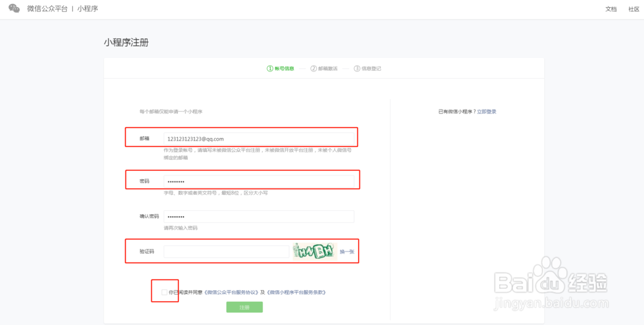The height and width of the screenshot is (325, 644).
Task: Select step 2 邮箱激活
Action: (324, 69)
